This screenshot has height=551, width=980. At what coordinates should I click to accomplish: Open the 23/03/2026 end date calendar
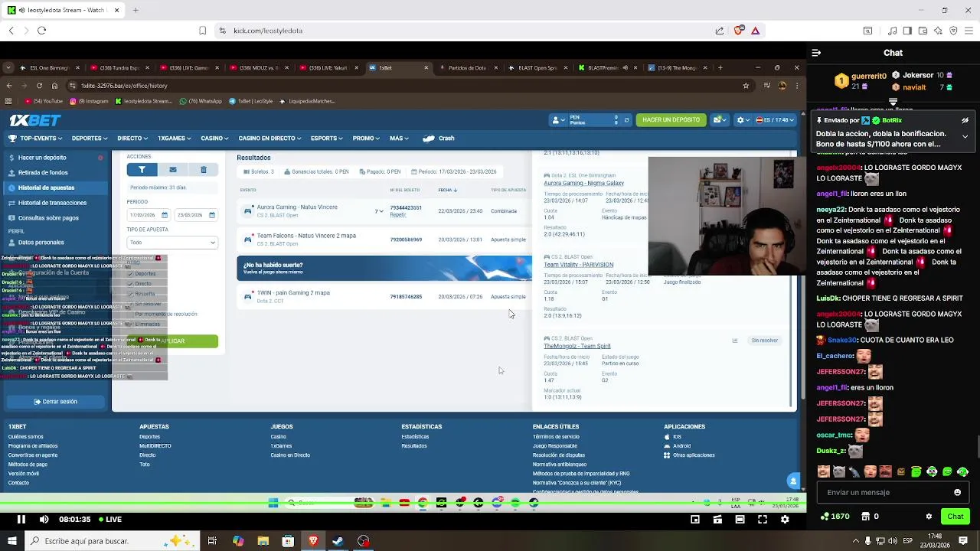click(211, 215)
